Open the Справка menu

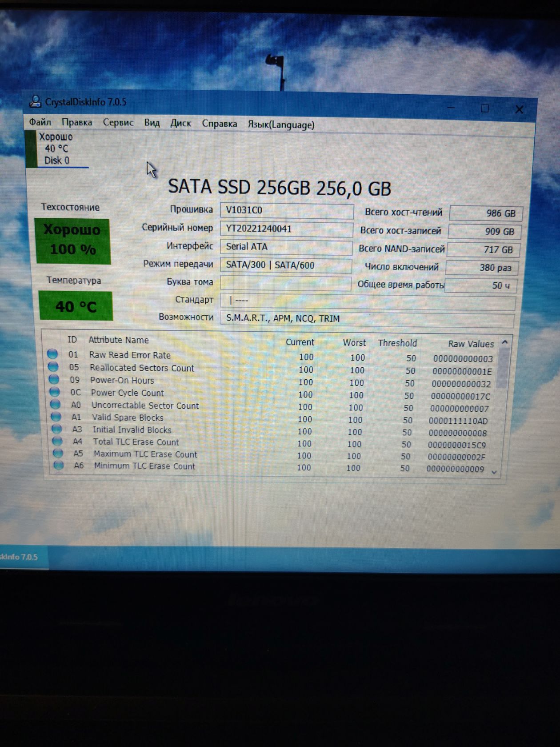(219, 124)
